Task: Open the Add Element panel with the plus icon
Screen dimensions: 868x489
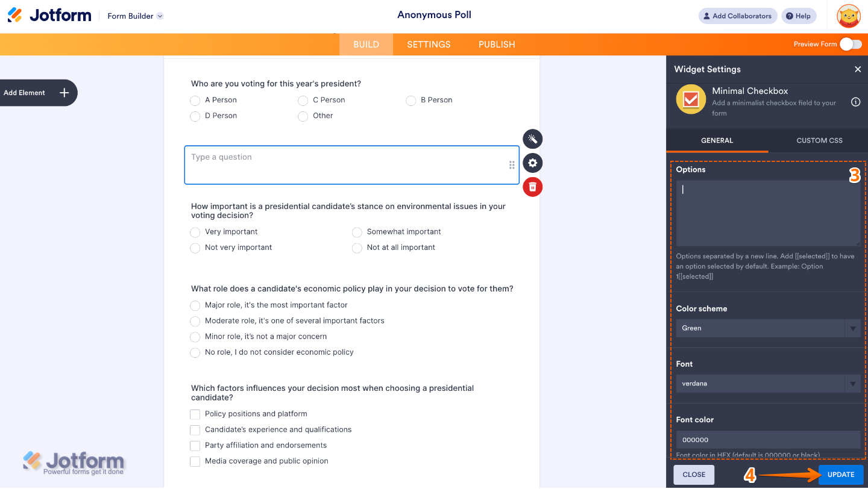Action: point(63,93)
